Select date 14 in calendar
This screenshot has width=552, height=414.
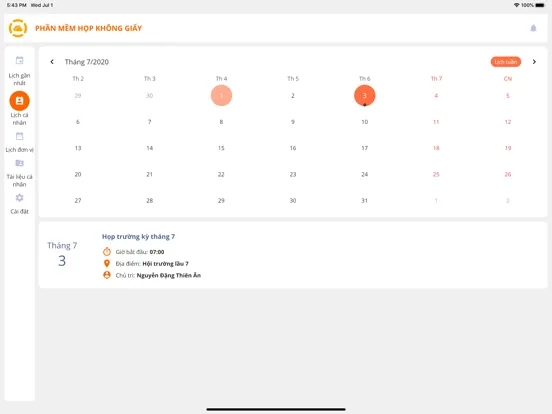click(x=150, y=148)
